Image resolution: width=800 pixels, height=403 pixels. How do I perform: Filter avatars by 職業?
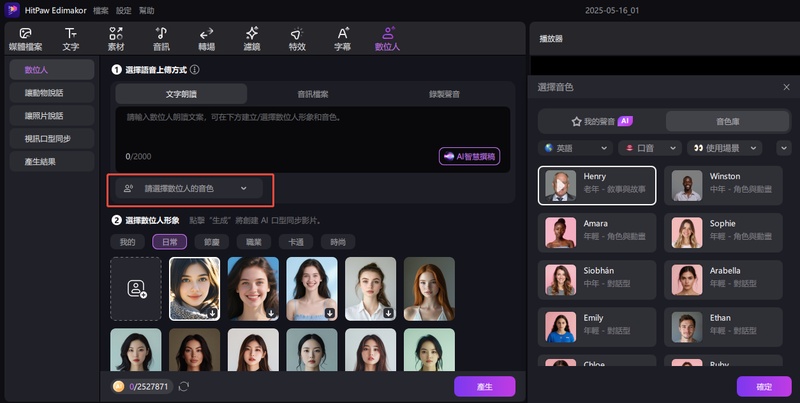point(254,242)
